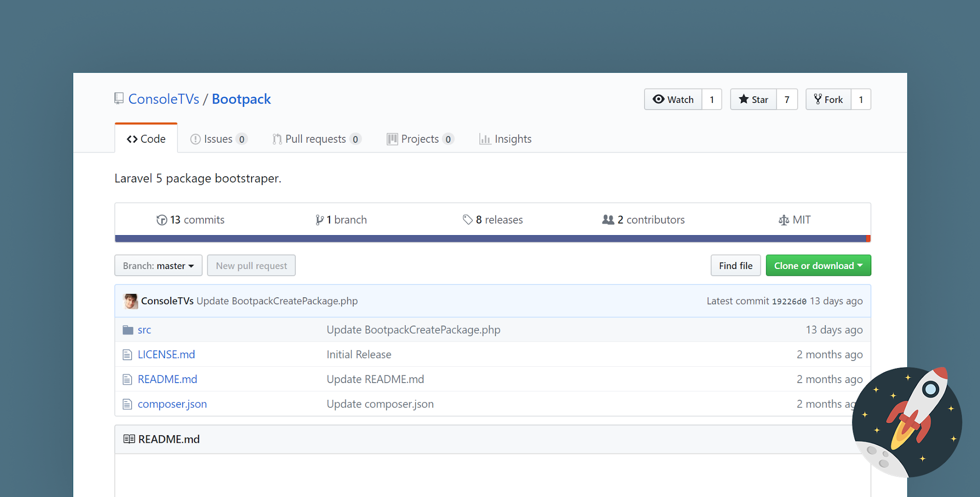Click the branch icon beside 1 branch

click(x=320, y=220)
